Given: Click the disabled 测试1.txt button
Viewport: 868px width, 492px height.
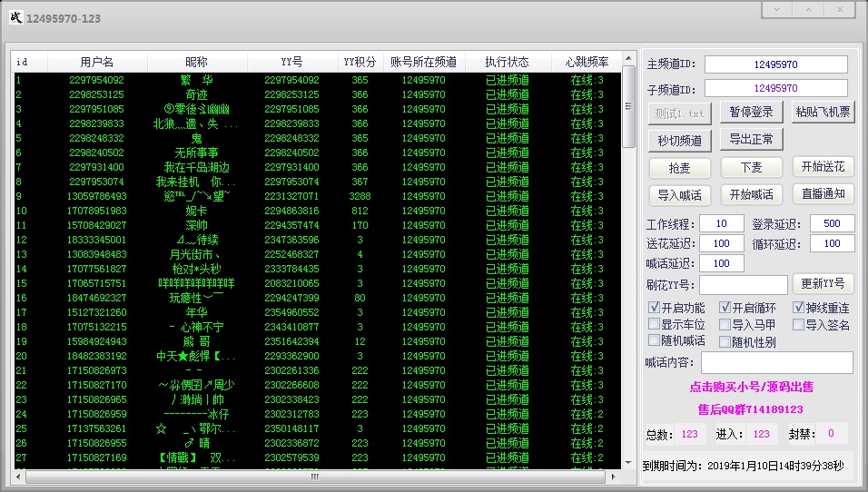Looking at the screenshot, I should coord(679,113).
